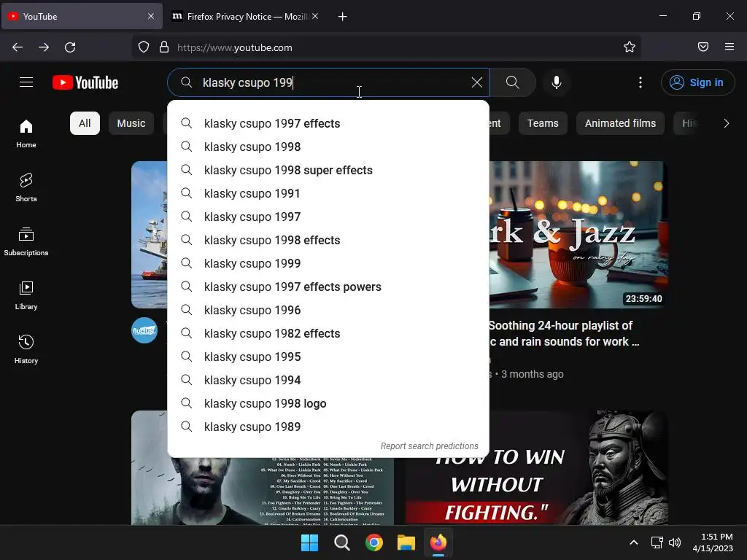Choose suggestion klasky csupo 1982 effects
Screen dimensions: 747x560
pyautogui.click(x=328, y=333)
